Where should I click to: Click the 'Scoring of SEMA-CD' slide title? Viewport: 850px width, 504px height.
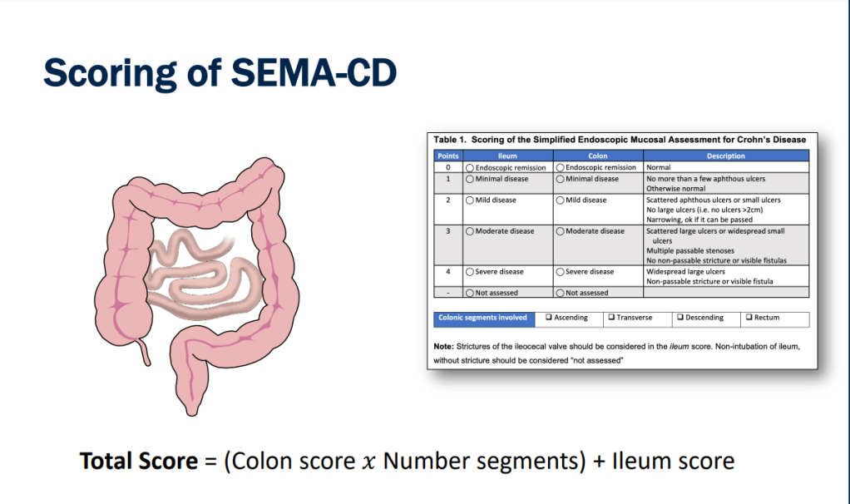click(220, 72)
